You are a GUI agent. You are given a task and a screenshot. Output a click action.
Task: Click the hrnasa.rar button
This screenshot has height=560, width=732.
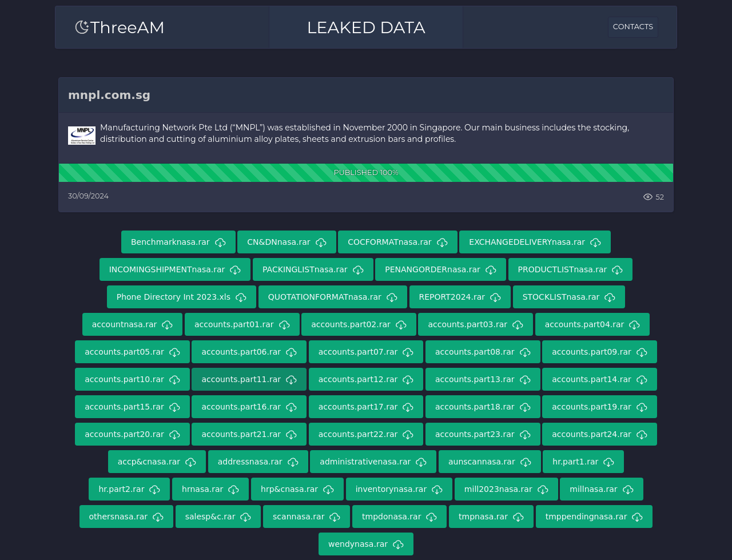click(210, 489)
